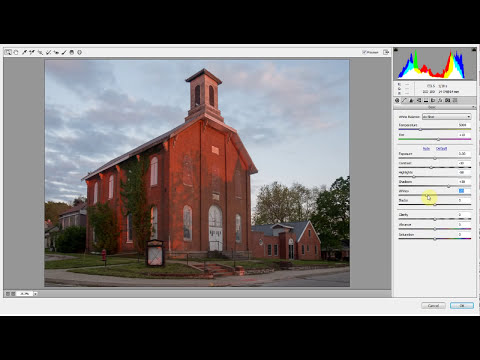Open the Tone Curve panel tab
The height and width of the screenshot is (360, 480).
coord(404,100)
